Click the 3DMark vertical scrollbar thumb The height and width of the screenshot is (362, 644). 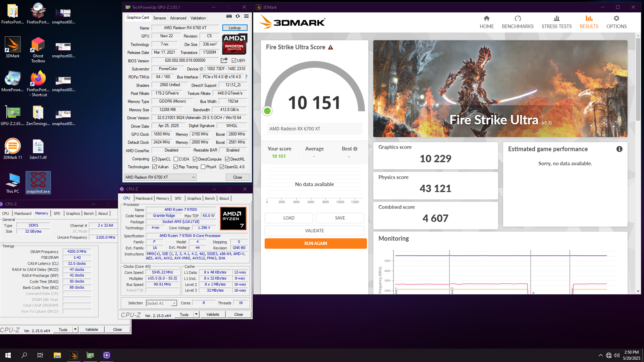(638, 79)
